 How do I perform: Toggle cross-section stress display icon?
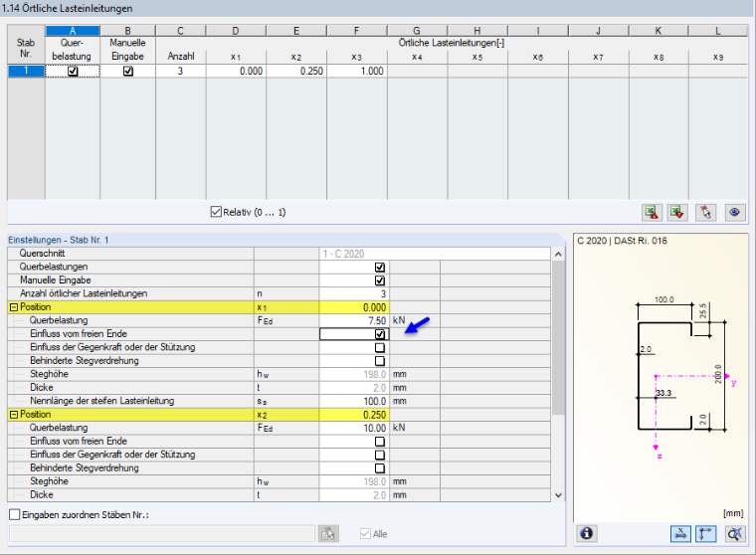coord(680,534)
